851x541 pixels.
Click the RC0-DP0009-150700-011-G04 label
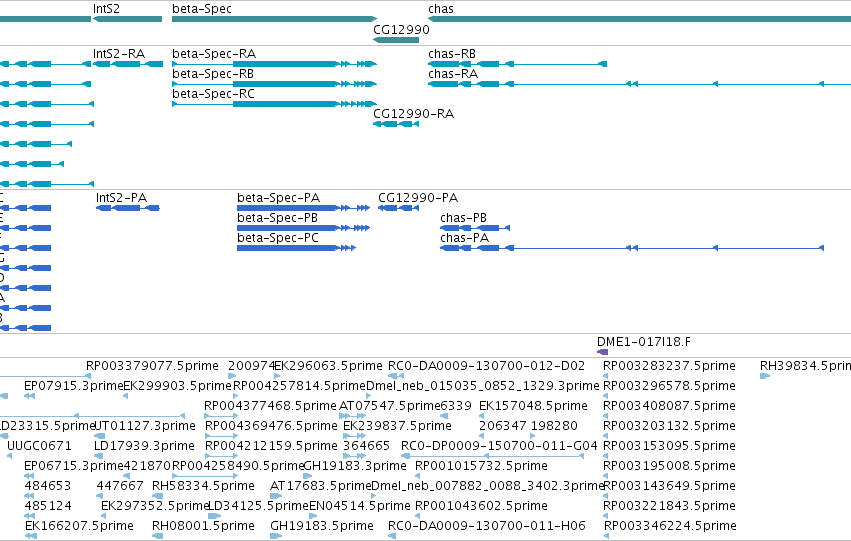coord(499,446)
